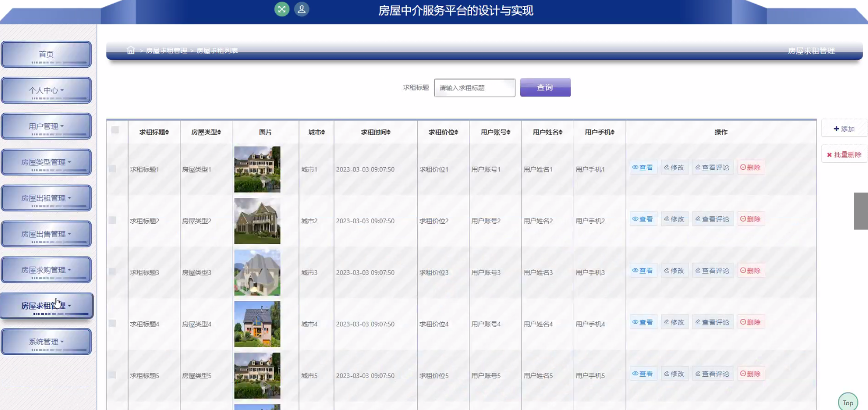Sort table by 用户姓名 column
The width and height of the screenshot is (868, 410).
[x=547, y=132]
